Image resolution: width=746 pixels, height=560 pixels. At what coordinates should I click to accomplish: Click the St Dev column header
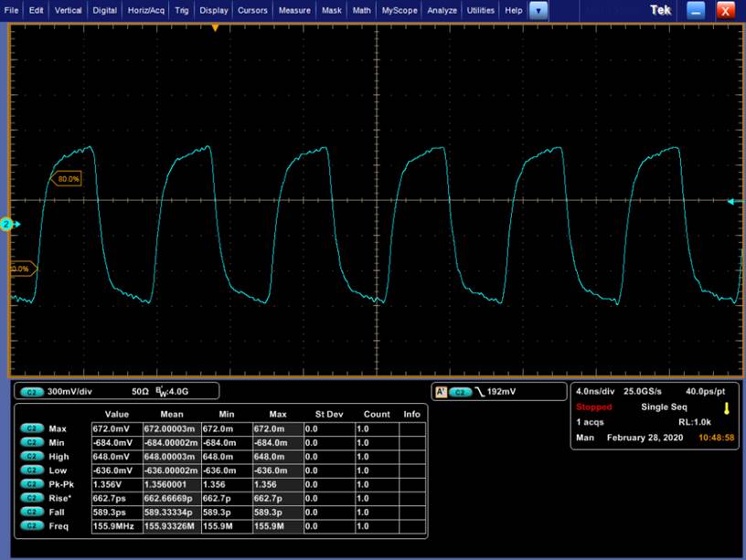(329, 414)
